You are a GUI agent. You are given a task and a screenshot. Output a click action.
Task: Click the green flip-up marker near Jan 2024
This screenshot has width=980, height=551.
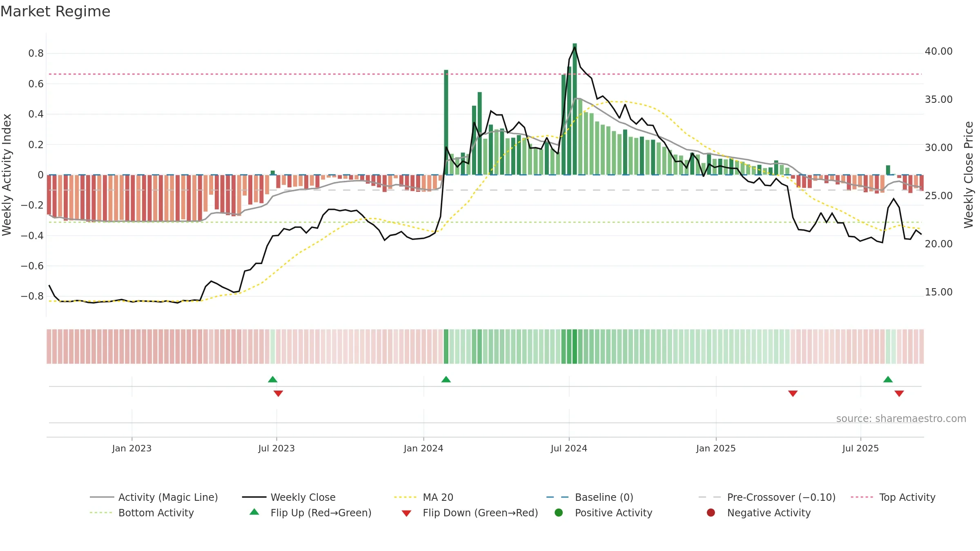coord(446,379)
